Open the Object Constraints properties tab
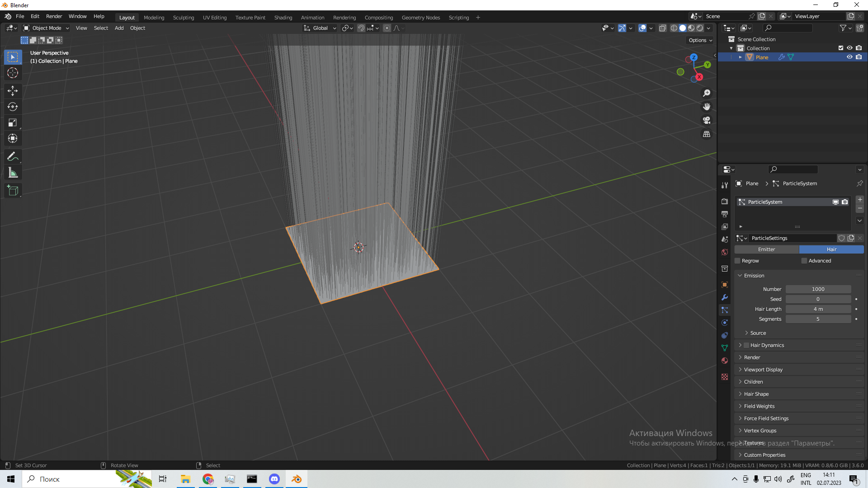868x488 pixels. point(725,335)
